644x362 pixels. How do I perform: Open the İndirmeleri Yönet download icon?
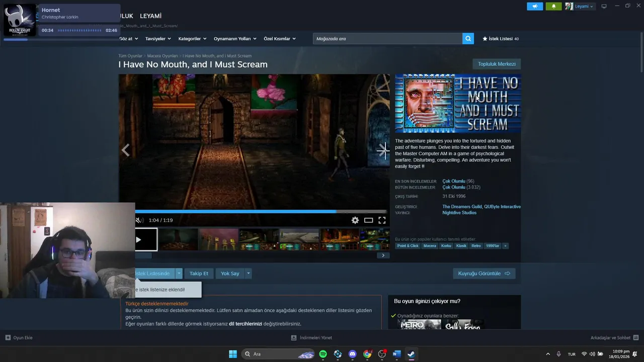coord(294,338)
